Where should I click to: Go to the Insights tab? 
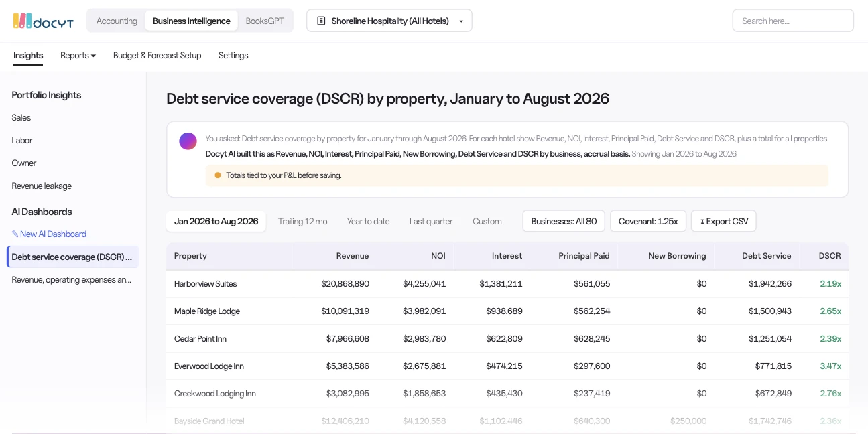[28, 56]
